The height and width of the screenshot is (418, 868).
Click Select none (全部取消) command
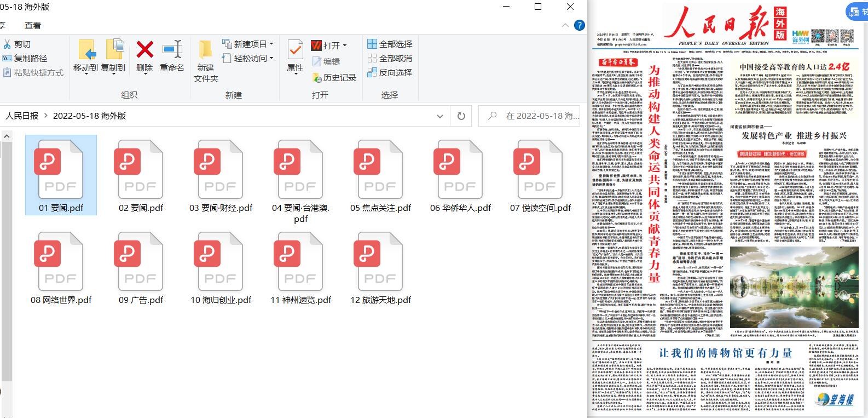click(390, 58)
